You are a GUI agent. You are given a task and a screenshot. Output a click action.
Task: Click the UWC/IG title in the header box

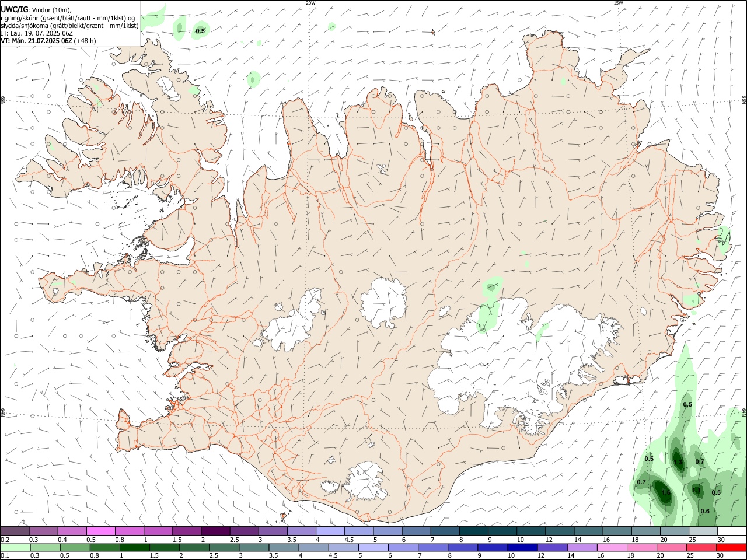(x=15, y=9)
